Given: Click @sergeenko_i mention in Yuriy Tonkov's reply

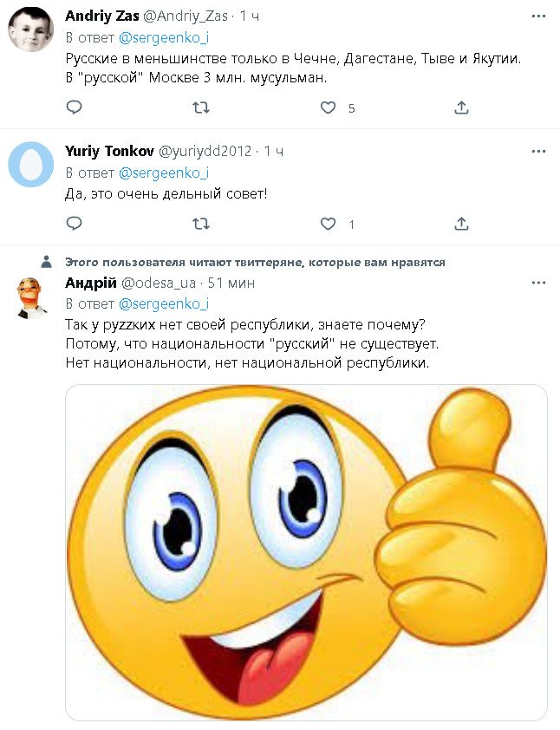Looking at the screenshot, I should [163, 171].
